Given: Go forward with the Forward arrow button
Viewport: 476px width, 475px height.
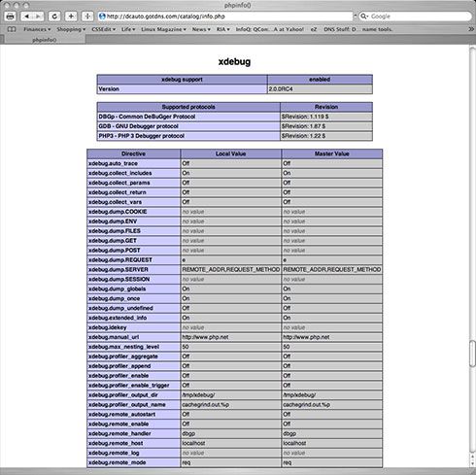Looking at the screenshot, I should [x=38, y=17].
